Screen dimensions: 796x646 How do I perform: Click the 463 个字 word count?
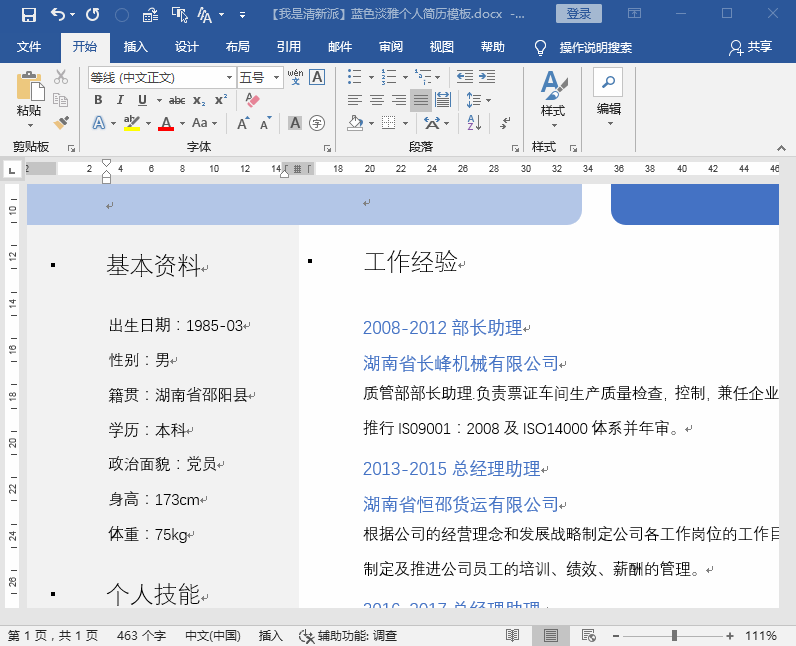[x=141, y=636]
